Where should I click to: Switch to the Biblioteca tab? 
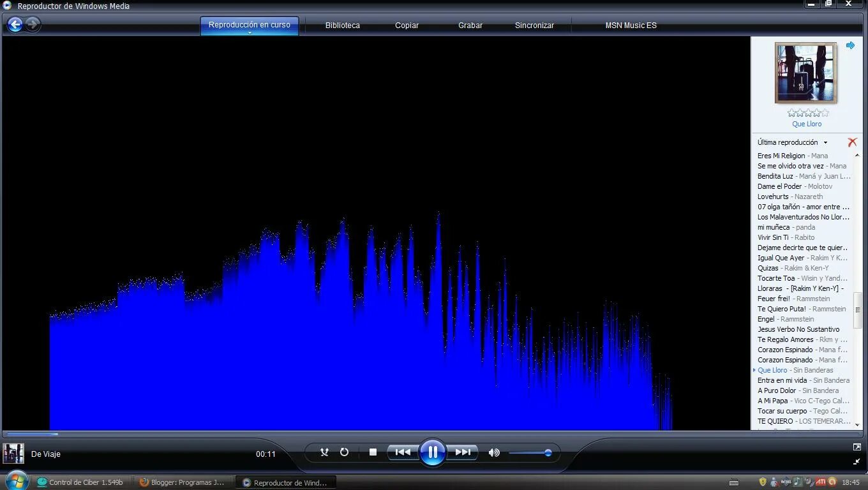pos(343,26)
